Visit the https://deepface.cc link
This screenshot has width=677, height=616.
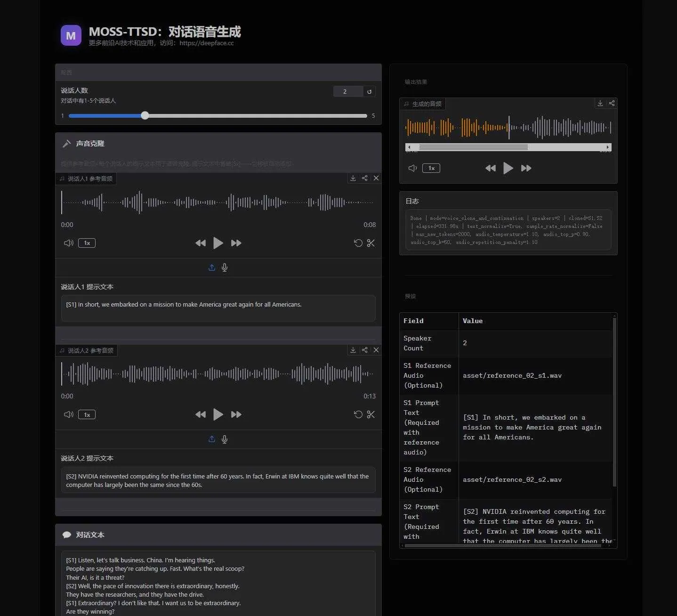[x=206, y=43]
